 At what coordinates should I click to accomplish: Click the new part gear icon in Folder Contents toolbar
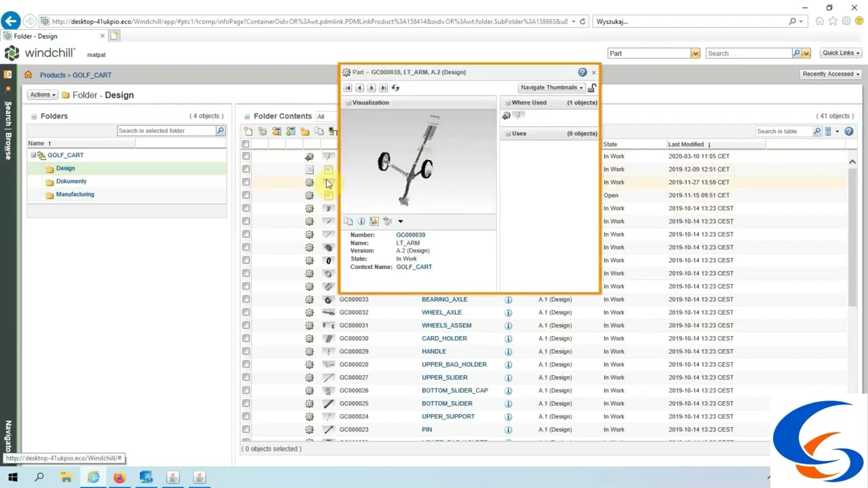(262, 131)
